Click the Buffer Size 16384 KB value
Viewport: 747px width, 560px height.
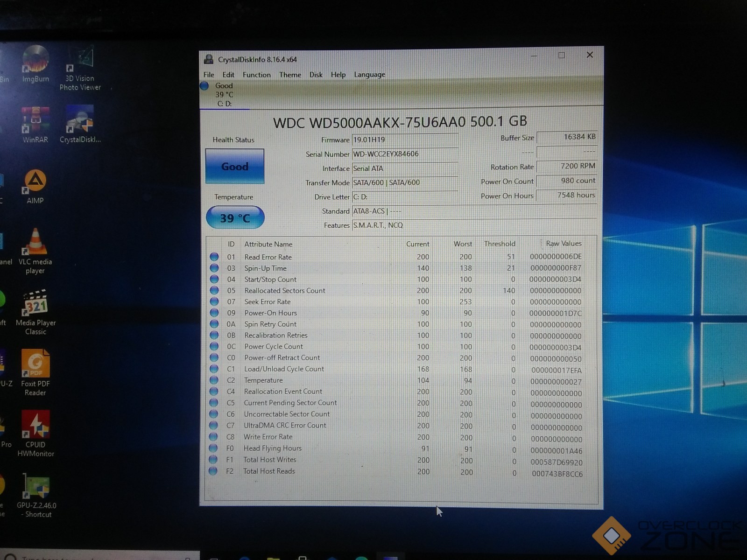[x=567, y=137]
